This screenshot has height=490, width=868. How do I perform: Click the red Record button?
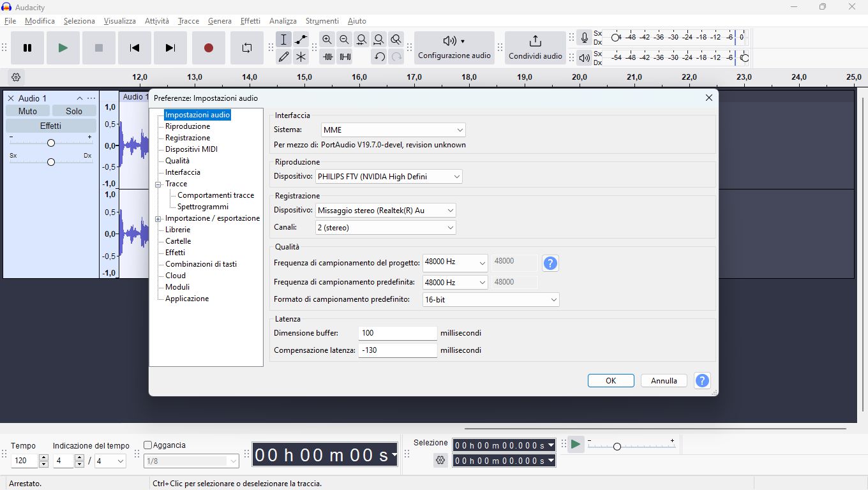208,48
